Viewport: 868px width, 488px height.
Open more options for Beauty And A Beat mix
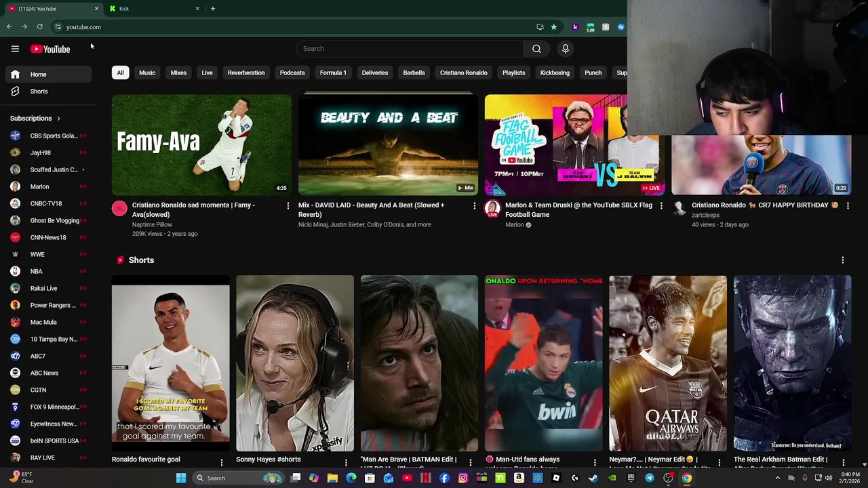474,205
